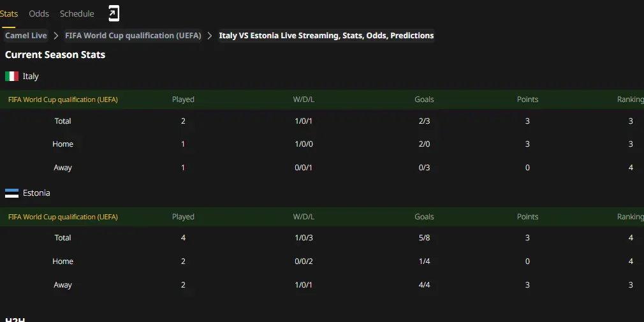Click the share/export icon near Schedule tab
This screenshot has height=322, width=644.
[113, 13]
